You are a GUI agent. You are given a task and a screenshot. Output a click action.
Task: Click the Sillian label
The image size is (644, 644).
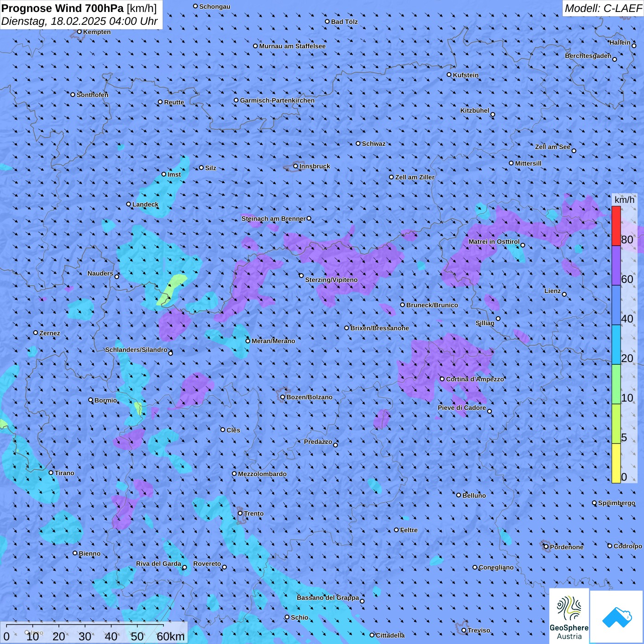[485, 323]
